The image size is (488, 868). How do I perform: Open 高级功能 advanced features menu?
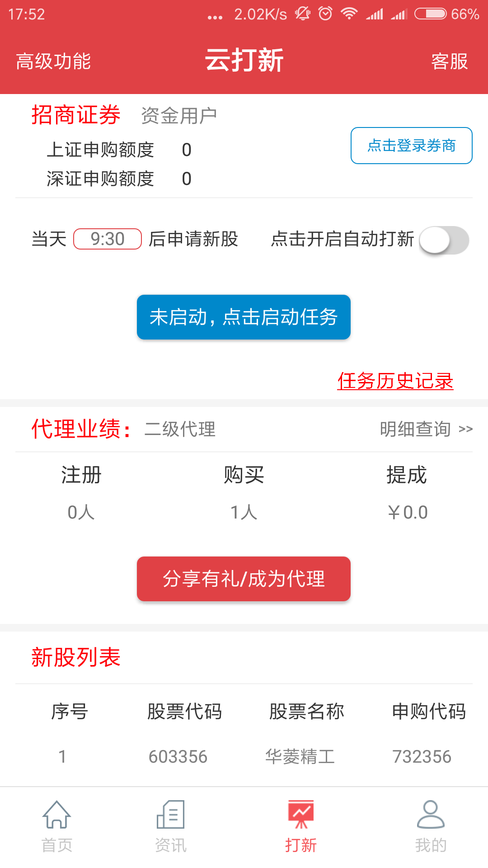click(53, 61)
